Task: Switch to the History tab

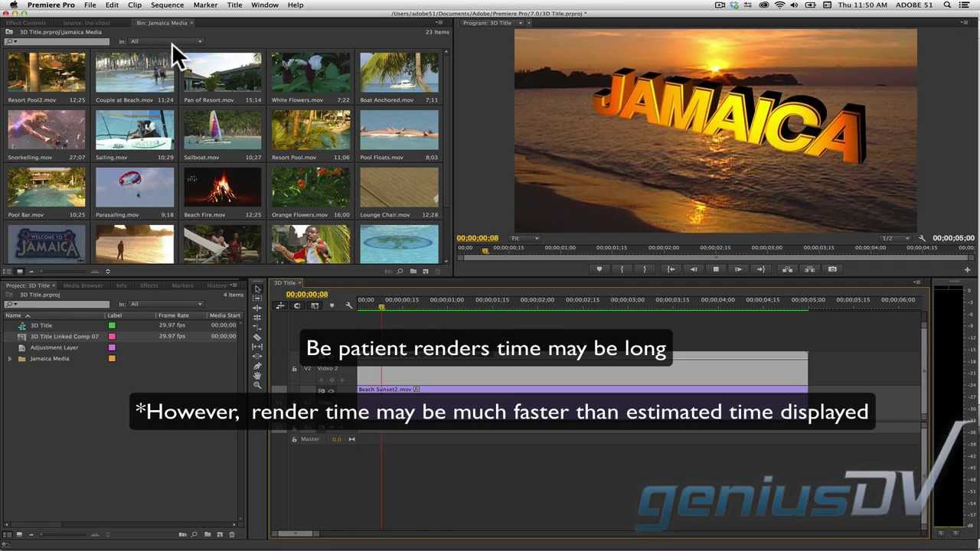Action: click(217, 285)
